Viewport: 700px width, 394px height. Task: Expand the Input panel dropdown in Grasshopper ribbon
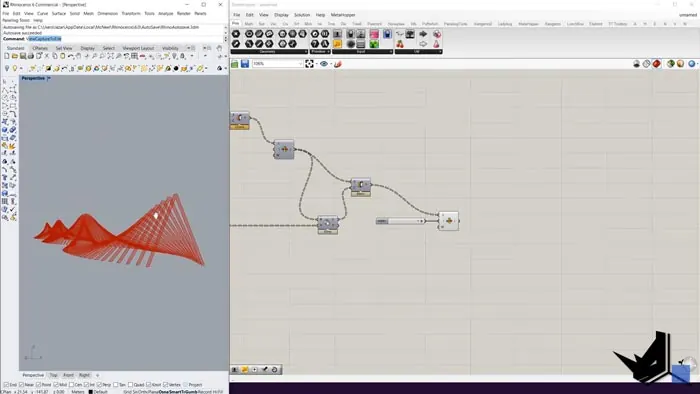click(x=391, y=52)
